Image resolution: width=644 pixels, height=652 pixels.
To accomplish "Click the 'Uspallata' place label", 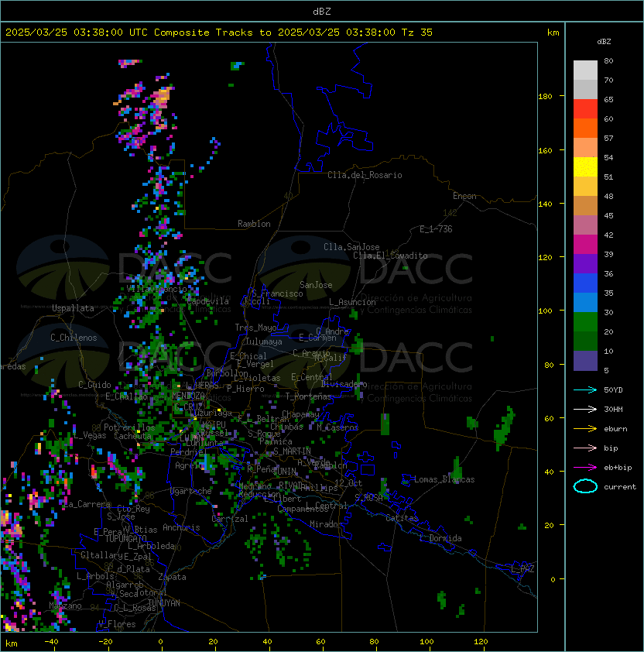I will 74,308.
